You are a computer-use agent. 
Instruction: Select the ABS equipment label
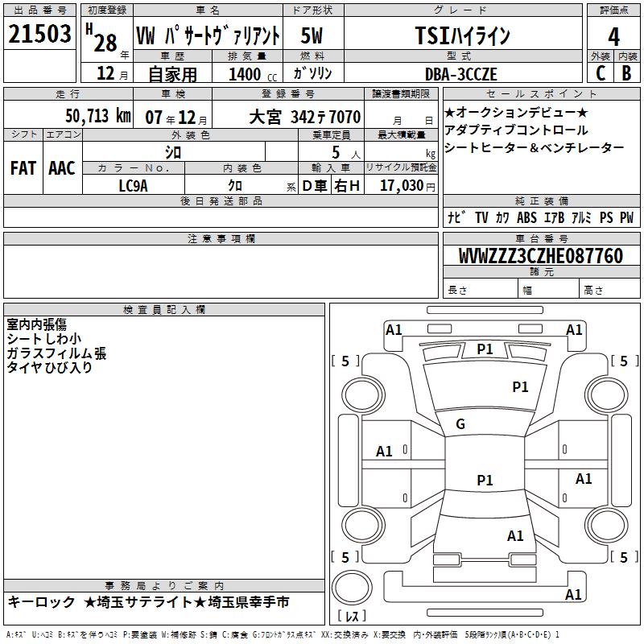pyautogui.click(x=526, y=217)
